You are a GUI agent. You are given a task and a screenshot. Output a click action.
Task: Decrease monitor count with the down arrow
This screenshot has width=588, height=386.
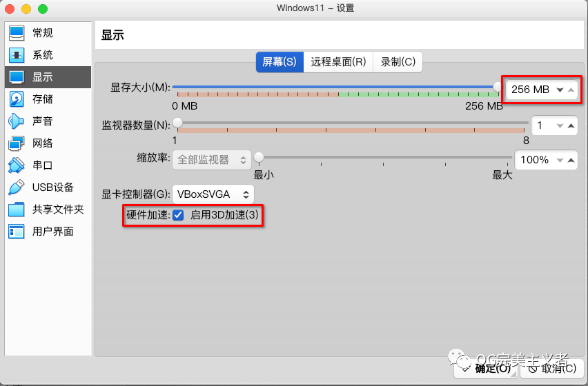(560, 126)
